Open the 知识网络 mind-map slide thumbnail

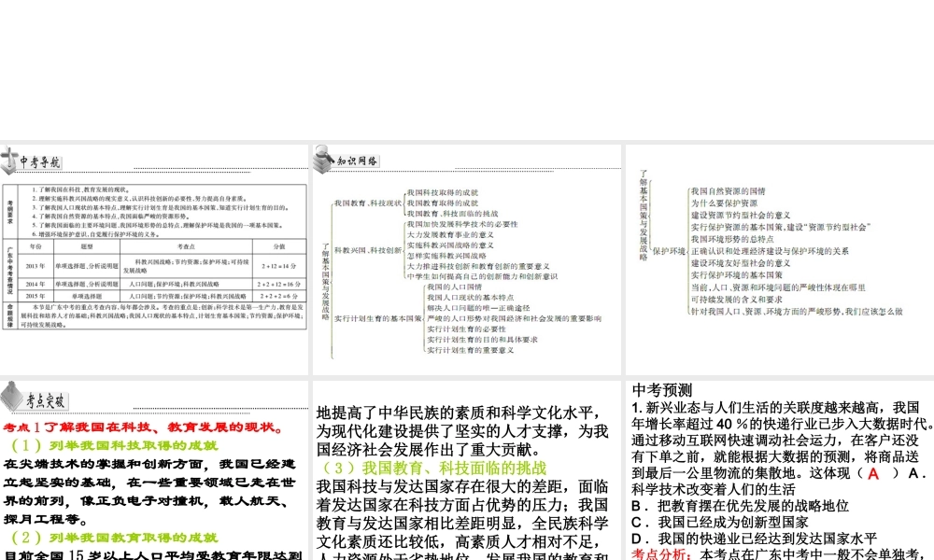(466, 259)
